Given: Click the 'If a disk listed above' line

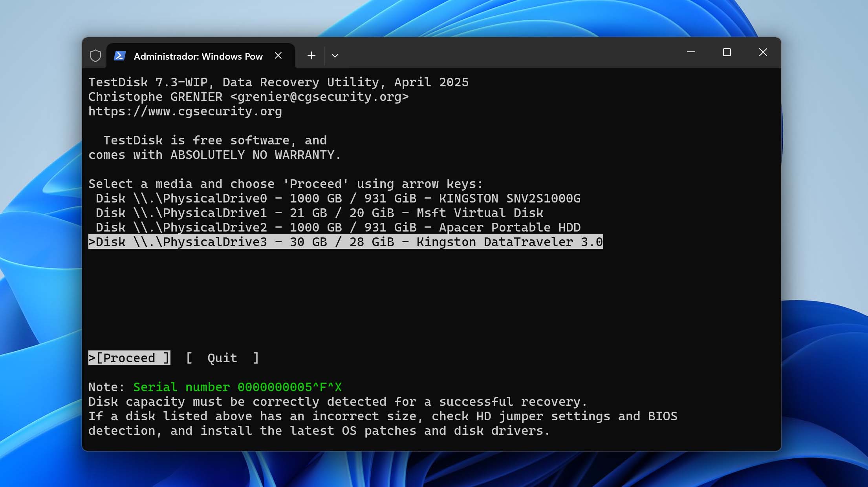Looking at the screenshot, I should [x=383, y=416].
